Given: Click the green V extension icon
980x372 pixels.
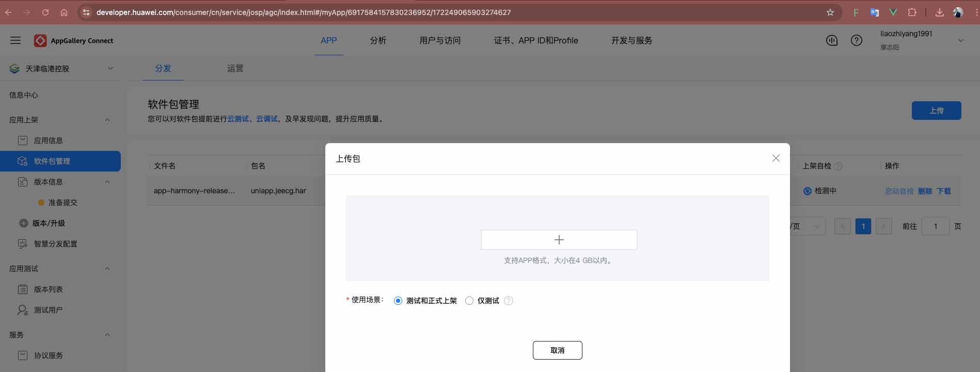Looking at the screenshot, I should click(893, 12).
